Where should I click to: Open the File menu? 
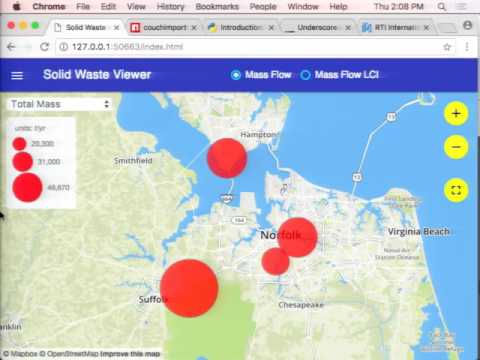[83, 7]
